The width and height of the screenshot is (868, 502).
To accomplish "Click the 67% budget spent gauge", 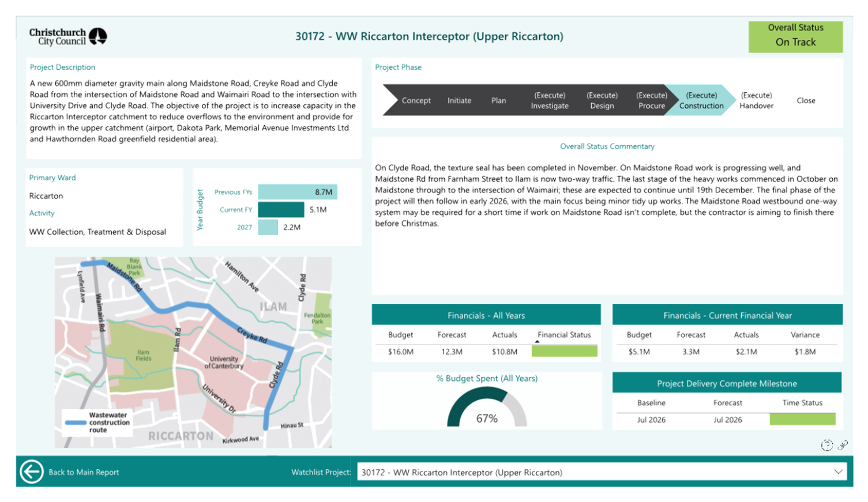I will tap(487, 409).
